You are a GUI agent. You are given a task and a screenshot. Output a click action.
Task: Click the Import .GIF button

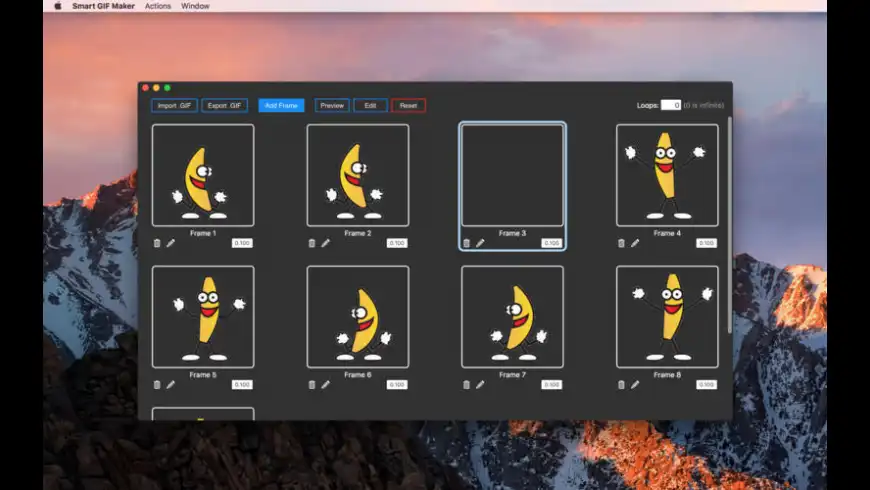pos(174,105)
